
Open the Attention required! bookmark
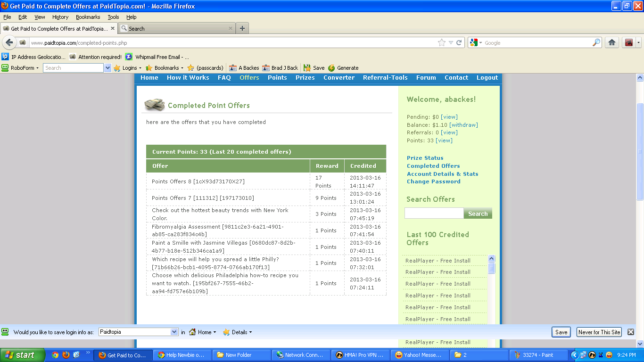(x=95, y=57)
